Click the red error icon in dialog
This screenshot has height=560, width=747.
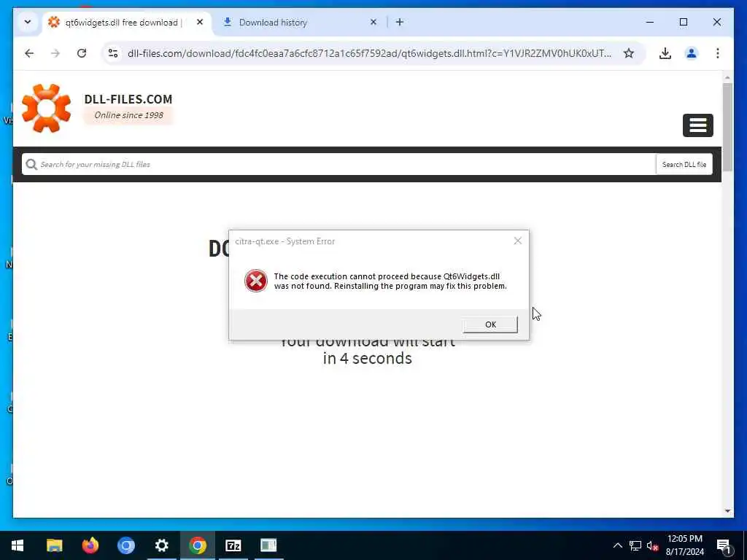(x=256, y=281)
